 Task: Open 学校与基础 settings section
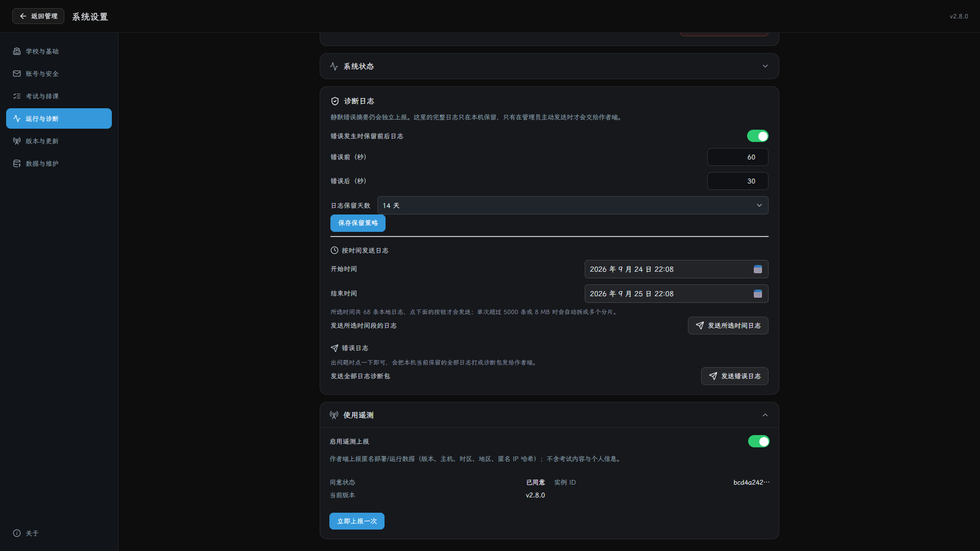pyautogui.click(x=59, y=51)
